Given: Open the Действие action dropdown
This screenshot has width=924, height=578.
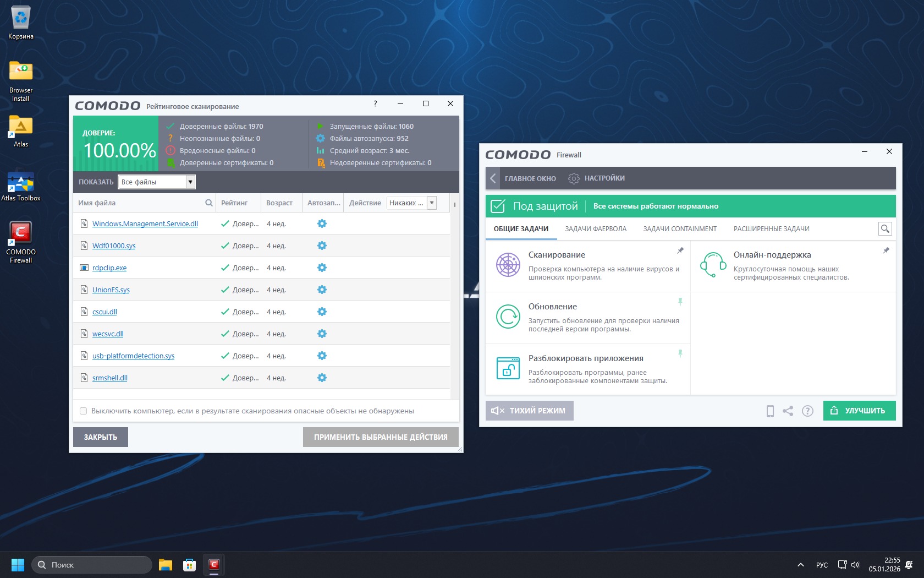Looking at the screenshot, I should coord(432,203).
